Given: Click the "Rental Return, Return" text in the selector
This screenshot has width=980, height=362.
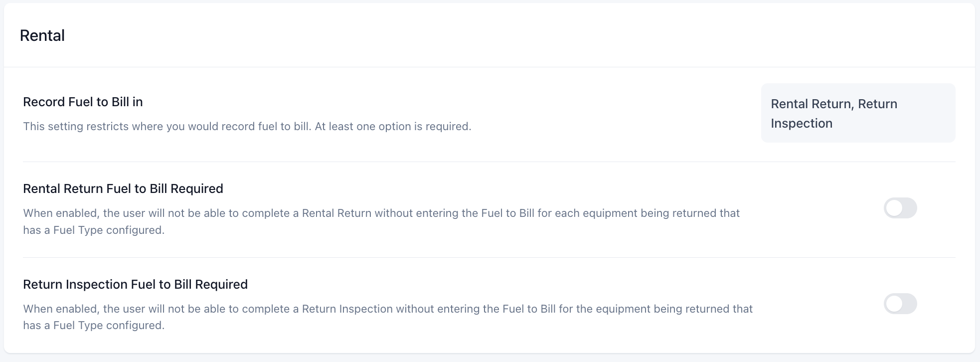Looking at the screenshot, I should [833, 104].
